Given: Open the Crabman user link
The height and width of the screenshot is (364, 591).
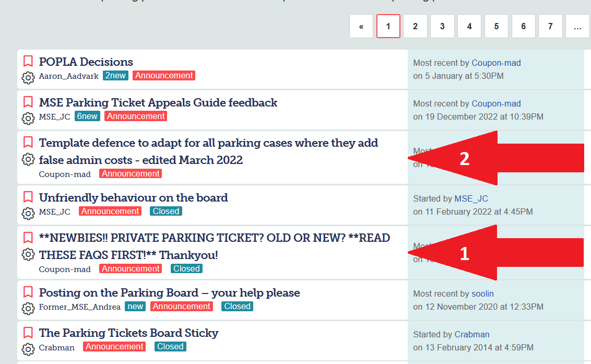Looking at the screenshot, I should pyautogui.click(x=472, y=335).
